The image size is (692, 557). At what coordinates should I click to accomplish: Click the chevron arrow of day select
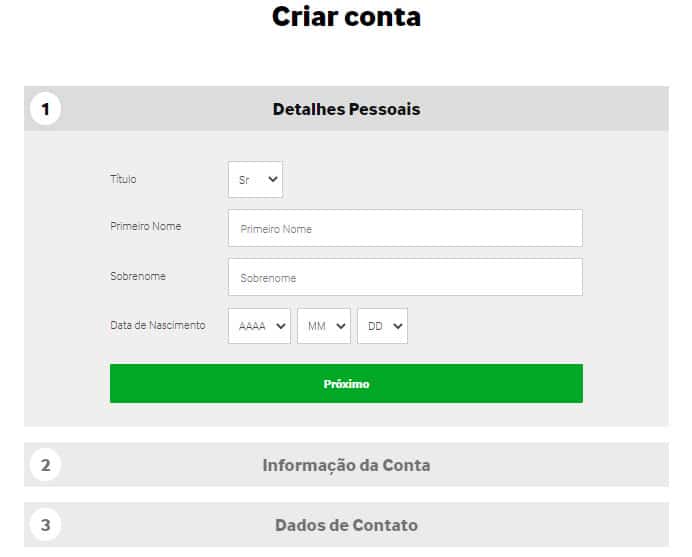(398, 326)
